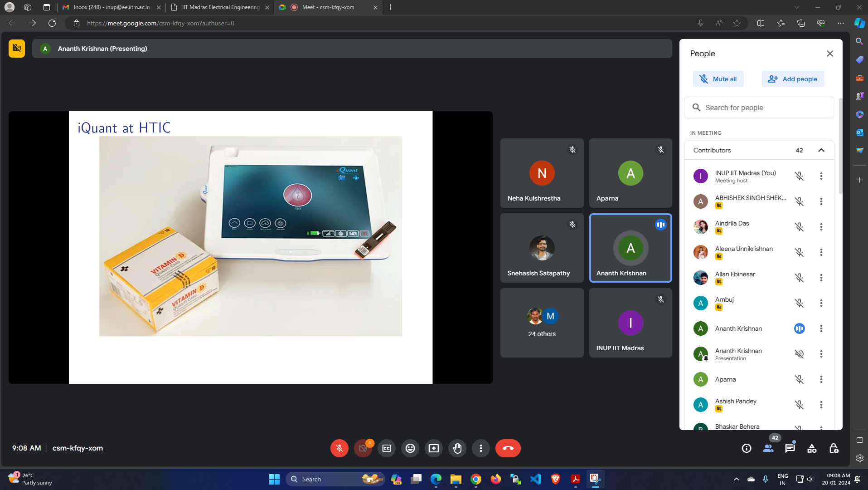Open more options for ABHISHEK SINGH SHEK...
The height and width of the screenshot is (490, 868).
point(821,201)
